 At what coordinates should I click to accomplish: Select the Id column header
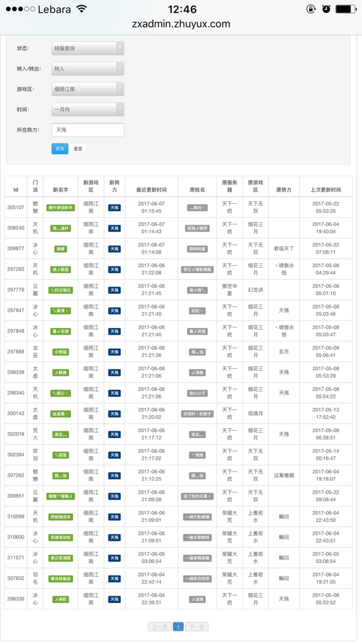tap(15, 190)
